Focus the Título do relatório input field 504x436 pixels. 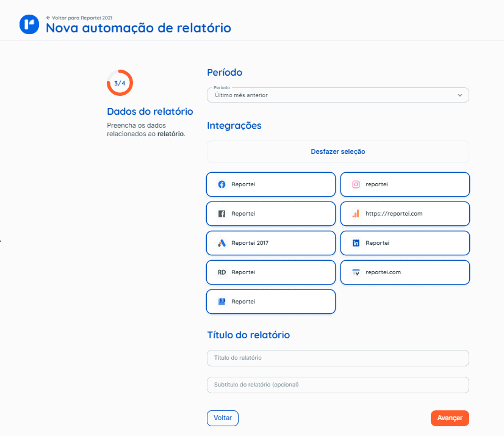point(338,358)
